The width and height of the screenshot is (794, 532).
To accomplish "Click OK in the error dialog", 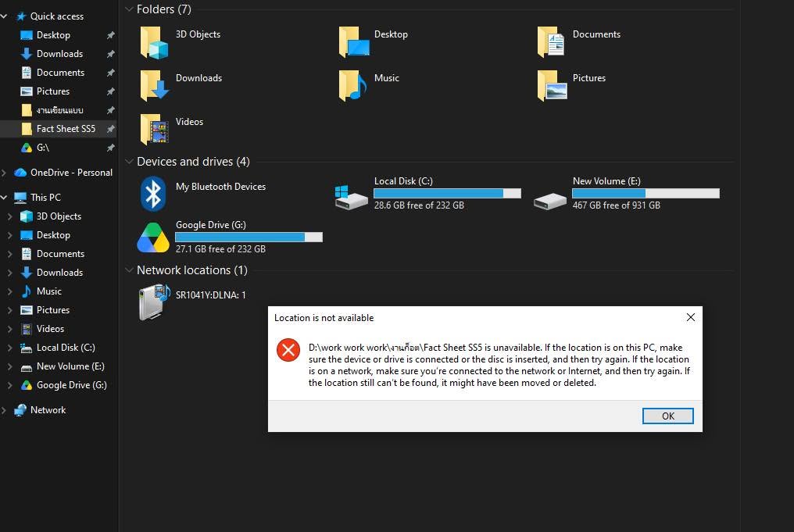I will click(668, 416).
